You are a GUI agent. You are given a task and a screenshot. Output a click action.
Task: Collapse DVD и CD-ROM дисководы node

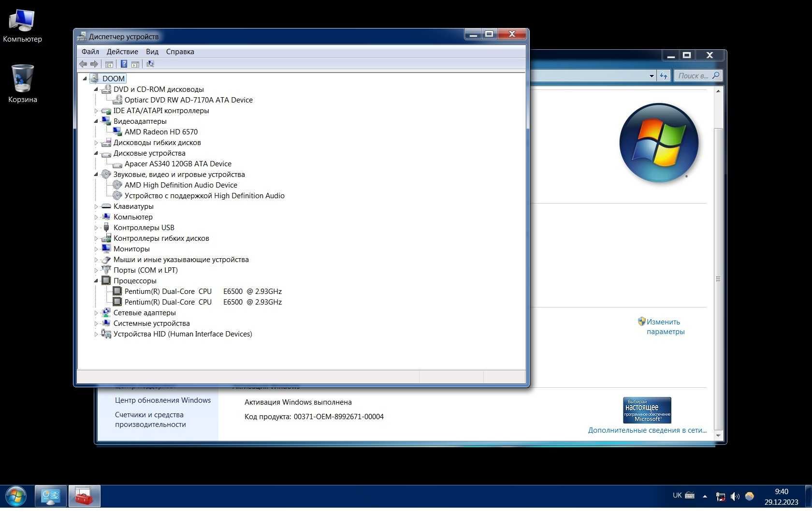(x=96, y=89)
